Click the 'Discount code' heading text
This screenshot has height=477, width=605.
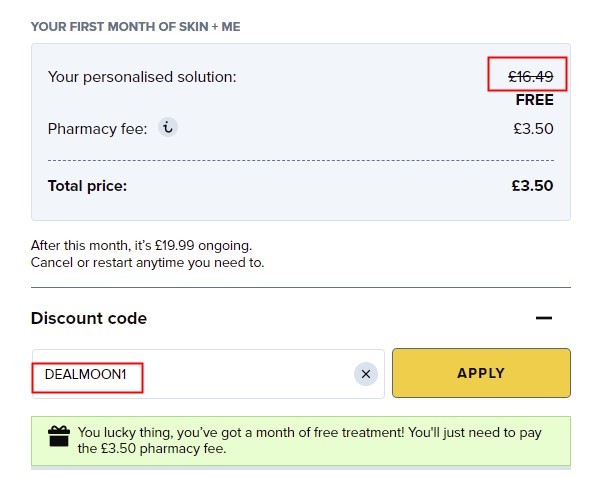pyautogui.click(x=89, y=318)
